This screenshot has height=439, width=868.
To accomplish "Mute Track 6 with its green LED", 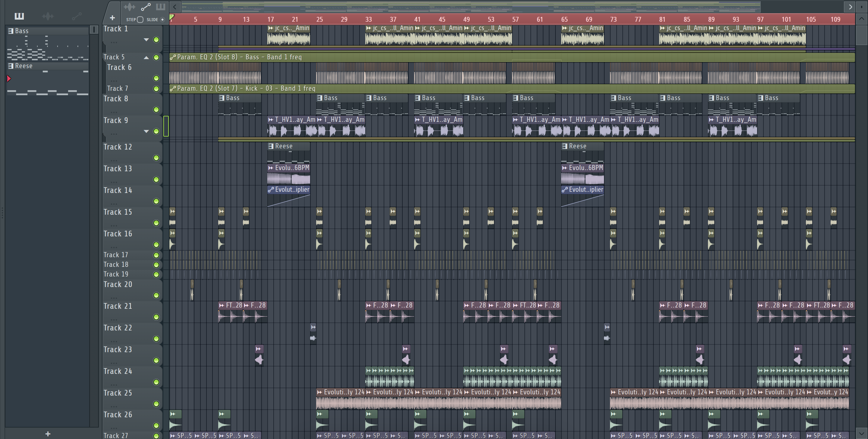I will [x=156, y=79].
